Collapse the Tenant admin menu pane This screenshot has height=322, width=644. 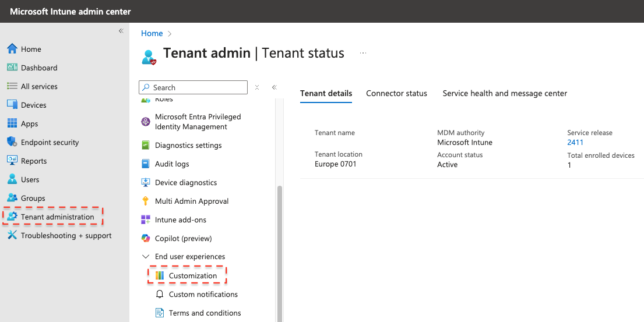tap(274, 87)
